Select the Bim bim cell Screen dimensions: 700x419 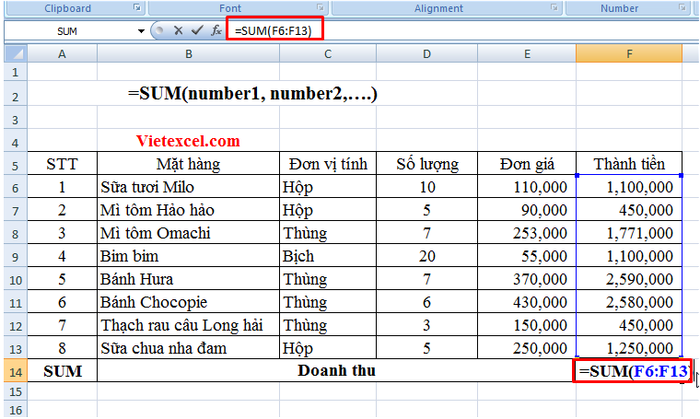[x=188, y=256]
